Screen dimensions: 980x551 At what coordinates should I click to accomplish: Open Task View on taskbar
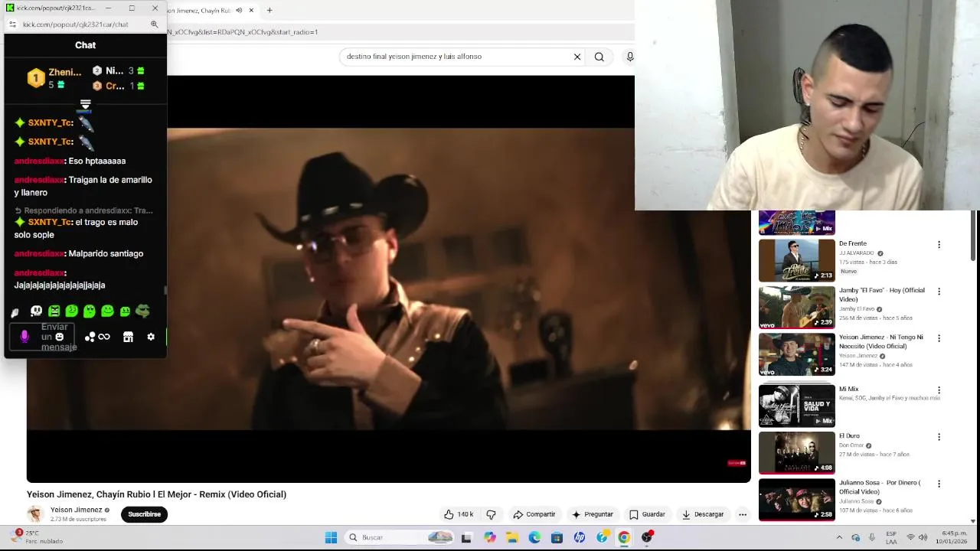[x=466, y=537]
